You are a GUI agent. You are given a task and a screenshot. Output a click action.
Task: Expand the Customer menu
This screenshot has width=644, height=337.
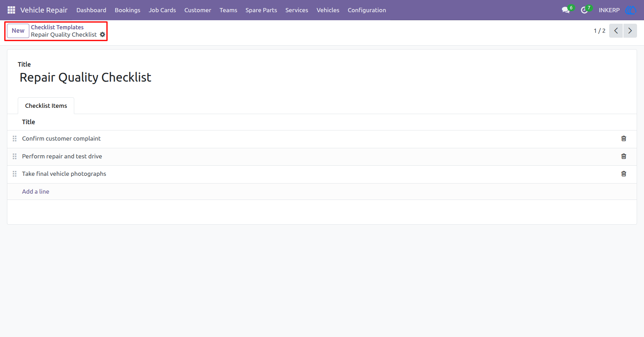point(198,10)
